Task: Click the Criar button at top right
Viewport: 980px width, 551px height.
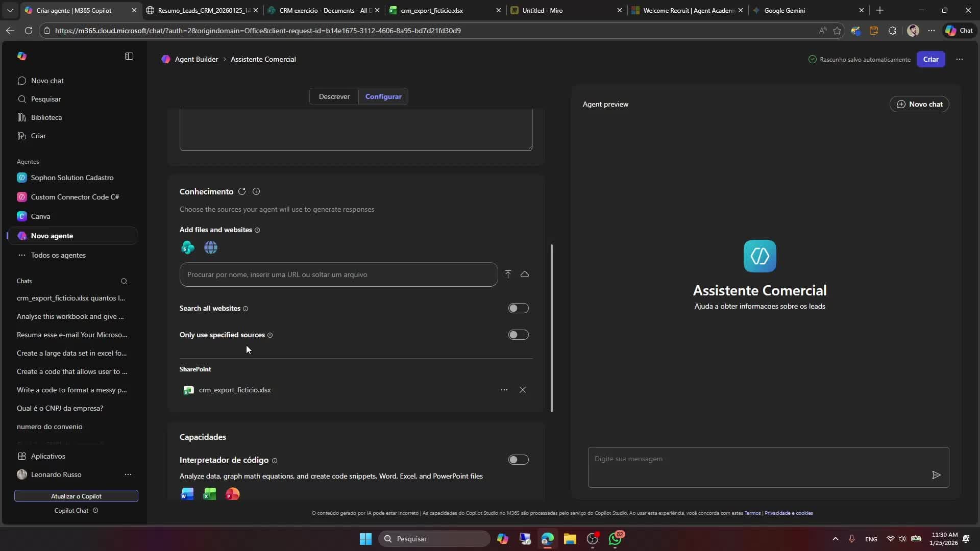Action: pyautogui.click(x=931, y=59)
